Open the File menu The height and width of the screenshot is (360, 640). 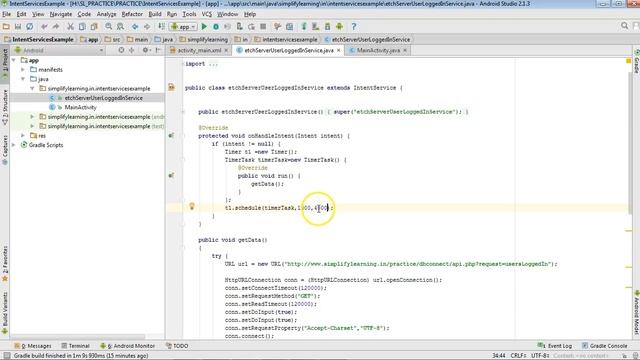(x=7, y=14)
